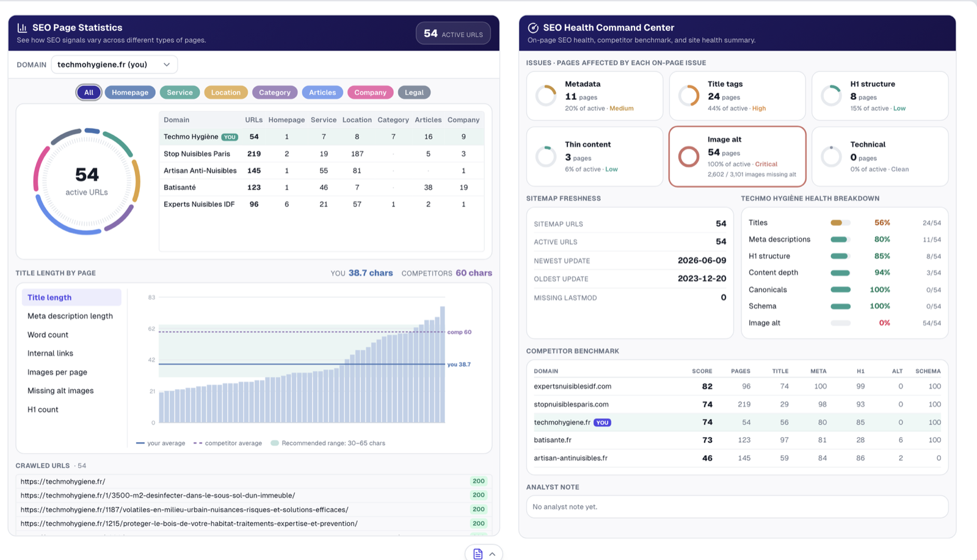Open the https://techmohygiene.fr/ crawled URL

(x=63, y=481)
